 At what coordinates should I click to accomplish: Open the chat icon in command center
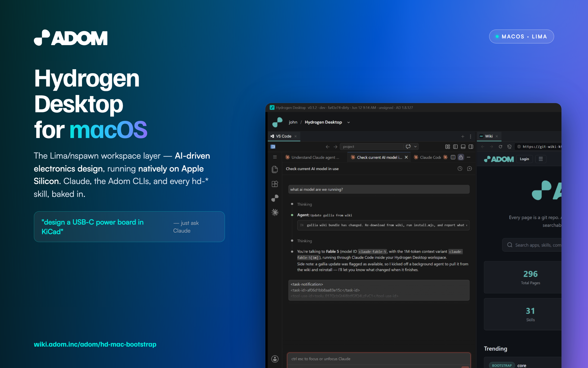coord(408,147)
